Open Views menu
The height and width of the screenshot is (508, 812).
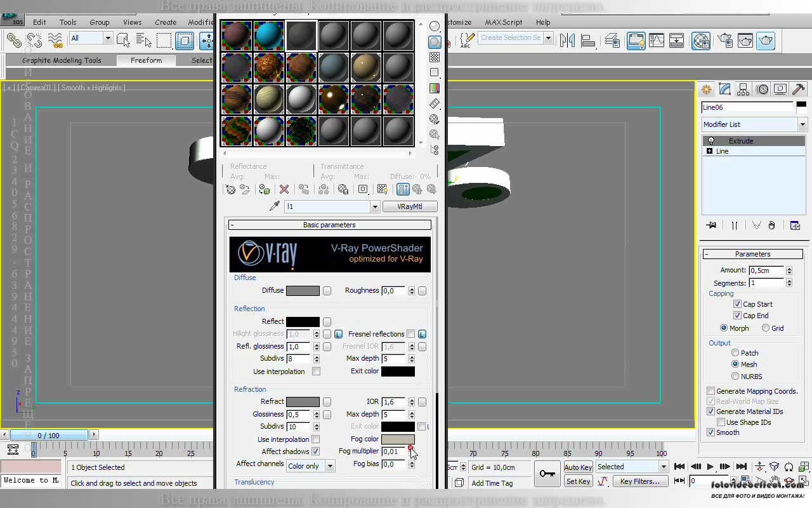click(133, 22)
